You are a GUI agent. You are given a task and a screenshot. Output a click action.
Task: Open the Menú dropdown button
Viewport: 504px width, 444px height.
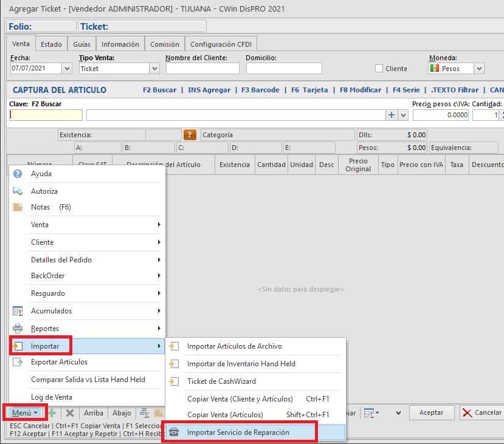pyautogui.click(x=25, y=412)
